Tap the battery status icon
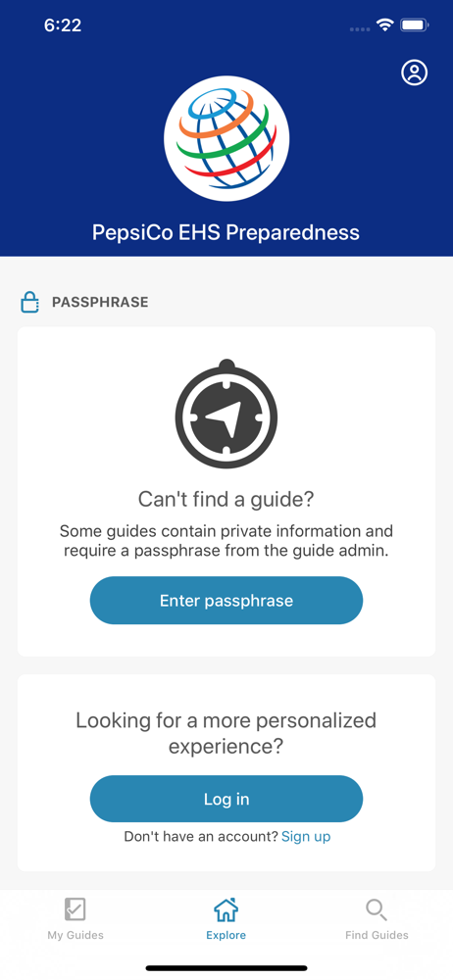This screenshot has height=980, width=453. click(414, 25)
